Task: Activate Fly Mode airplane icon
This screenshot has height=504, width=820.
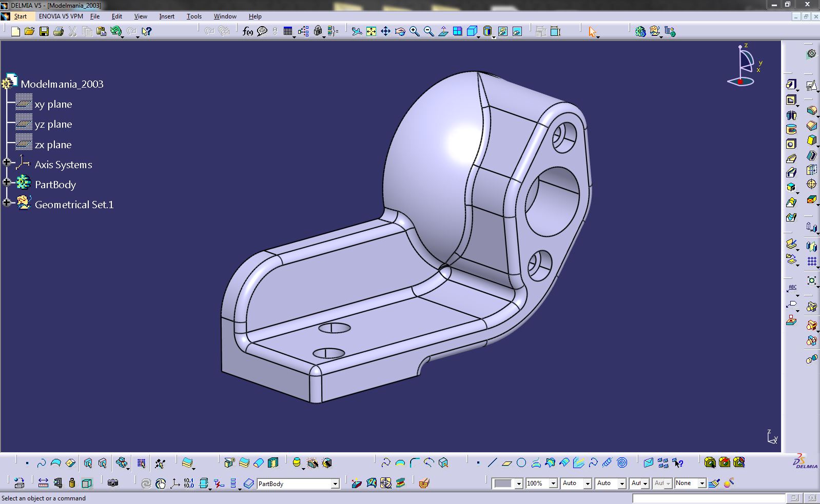Action: (357, 32)
